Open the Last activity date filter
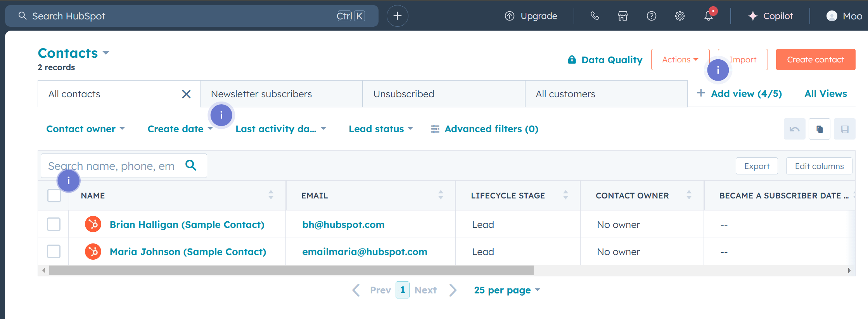The width and height of the screenshot is (868, 319). pos(281,129)
